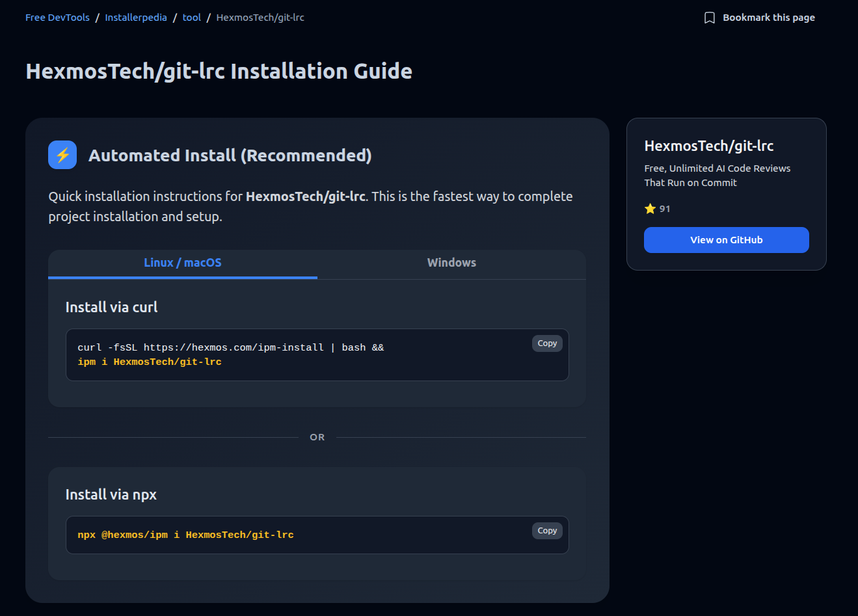Click the Install via curl heading

point(111,307)
